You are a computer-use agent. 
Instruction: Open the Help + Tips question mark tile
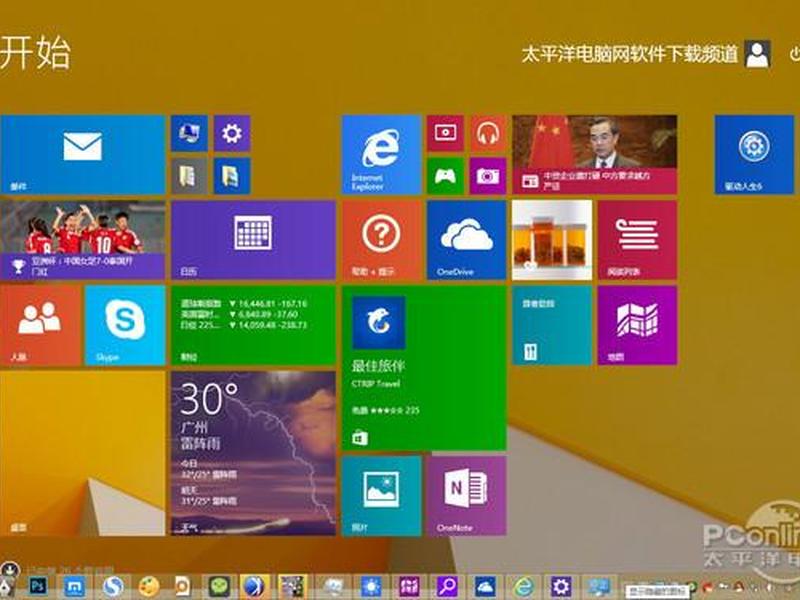pyautogui.click(x=381, y=240)
